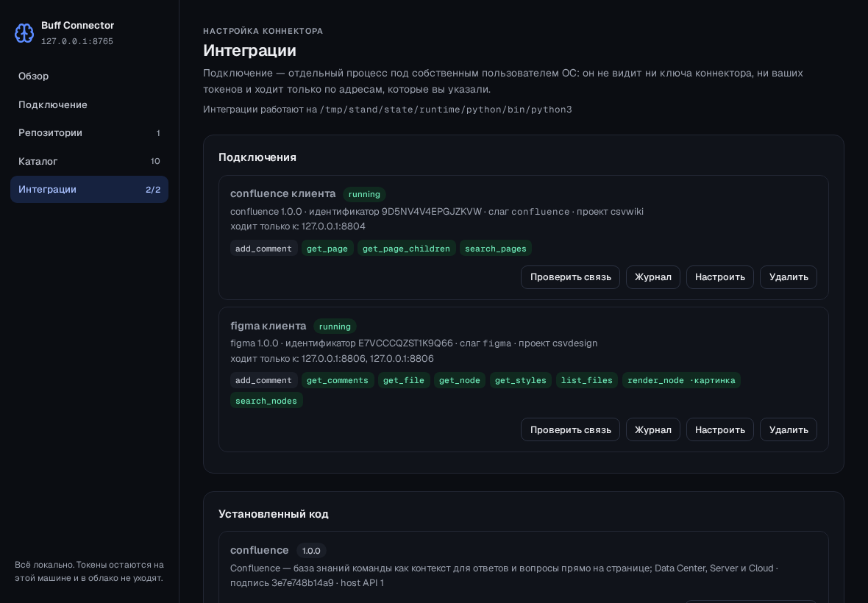Click the search_pages tool tag

(496, 249)
